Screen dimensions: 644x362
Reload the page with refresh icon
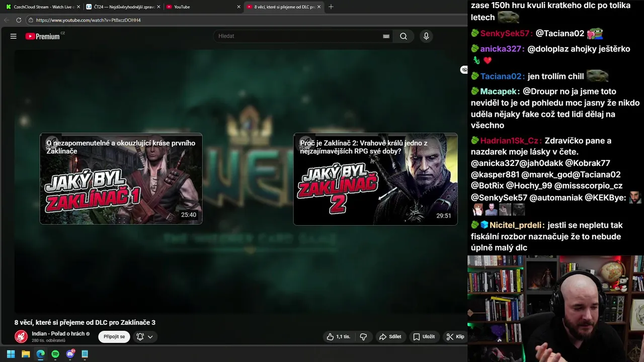(19, 20)
